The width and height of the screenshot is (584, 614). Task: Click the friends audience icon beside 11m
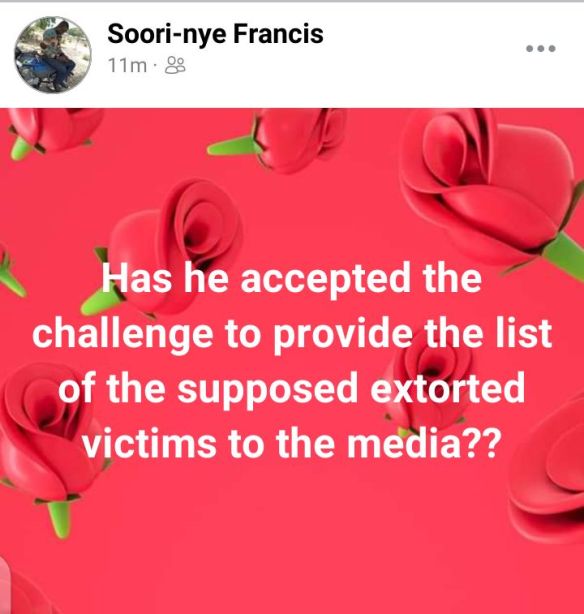[175, 65]
